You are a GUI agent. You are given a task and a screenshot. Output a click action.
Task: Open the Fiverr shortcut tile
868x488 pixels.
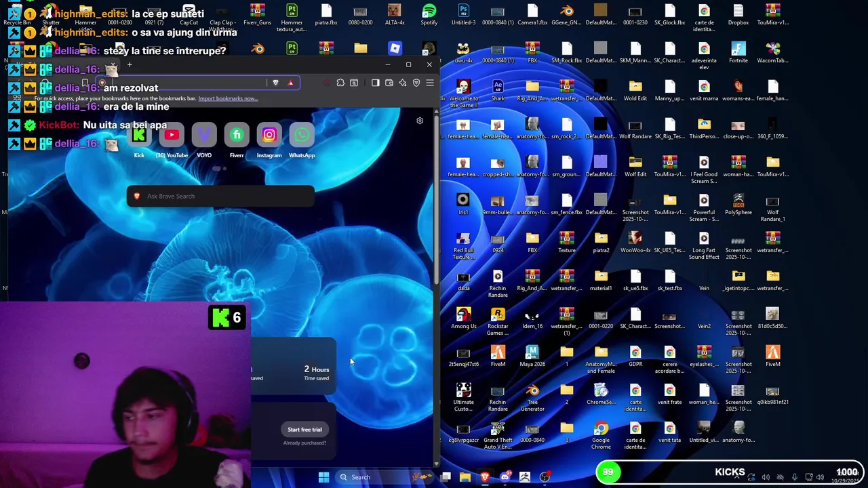coord(237,136)
